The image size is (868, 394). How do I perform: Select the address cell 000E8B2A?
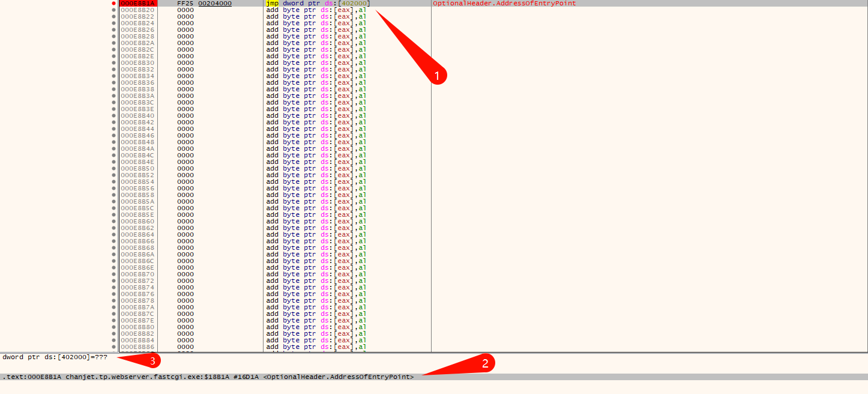(x=137, y=43)
